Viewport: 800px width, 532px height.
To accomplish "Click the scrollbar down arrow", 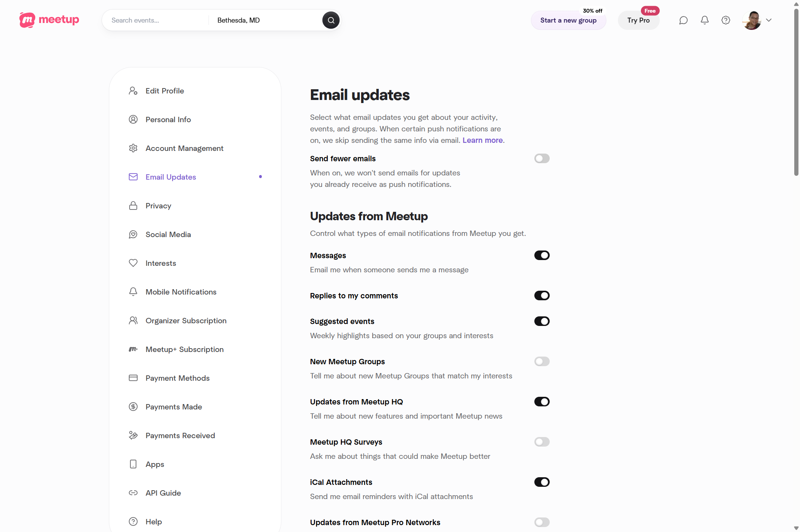I will coord(796,528).
